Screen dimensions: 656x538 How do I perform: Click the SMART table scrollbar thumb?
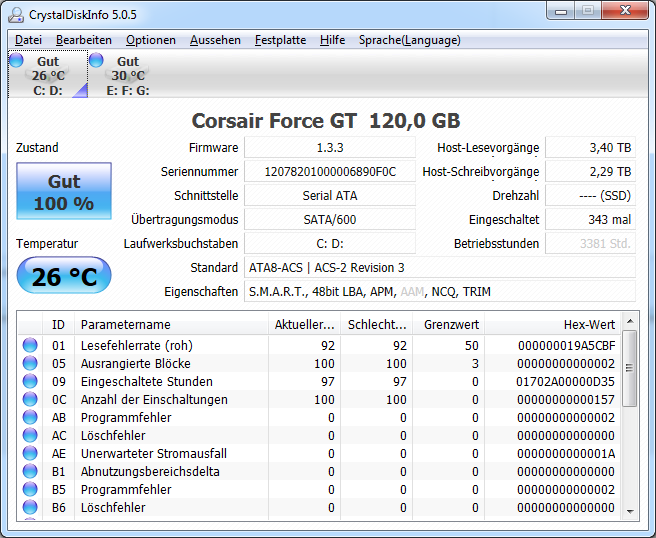click(x=629, y=368)
